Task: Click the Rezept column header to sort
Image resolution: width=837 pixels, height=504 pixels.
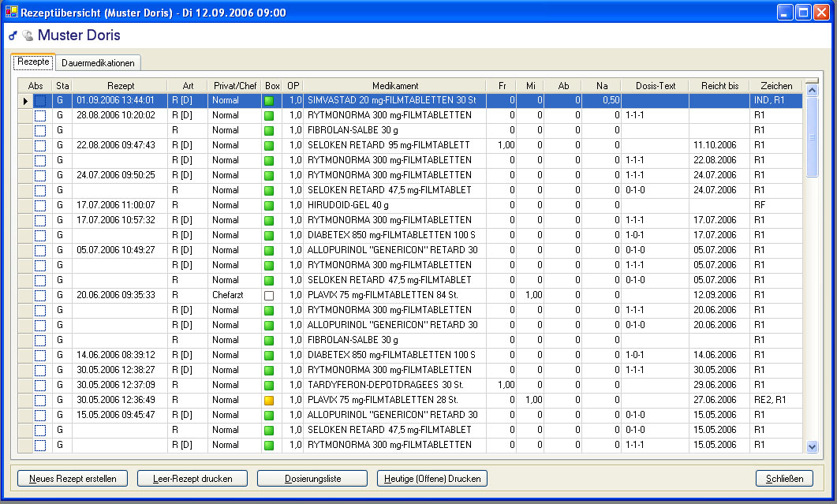Action: [120, 85]
